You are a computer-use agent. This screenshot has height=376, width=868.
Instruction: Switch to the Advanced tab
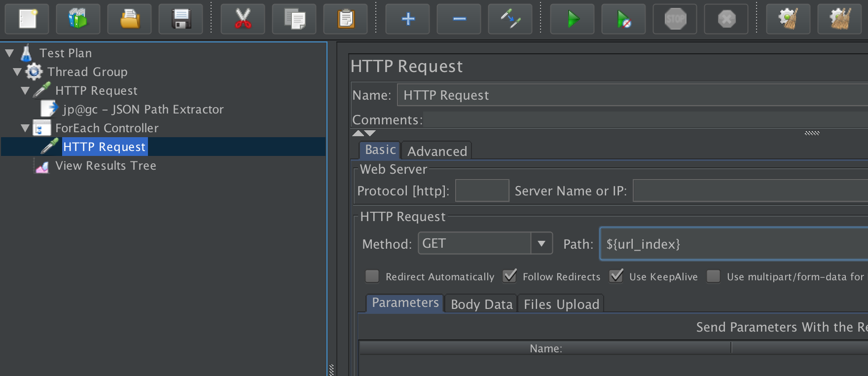[x=437, y=151]
